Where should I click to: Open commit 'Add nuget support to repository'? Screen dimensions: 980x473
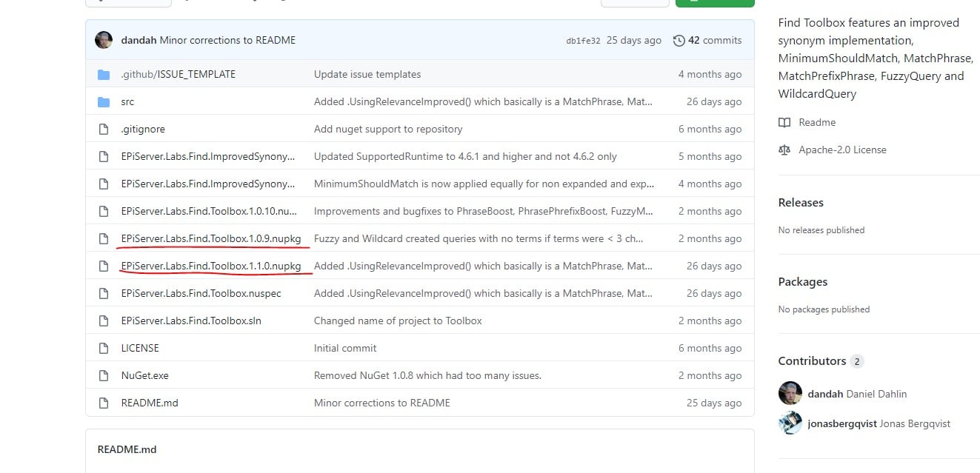point(388,129)
